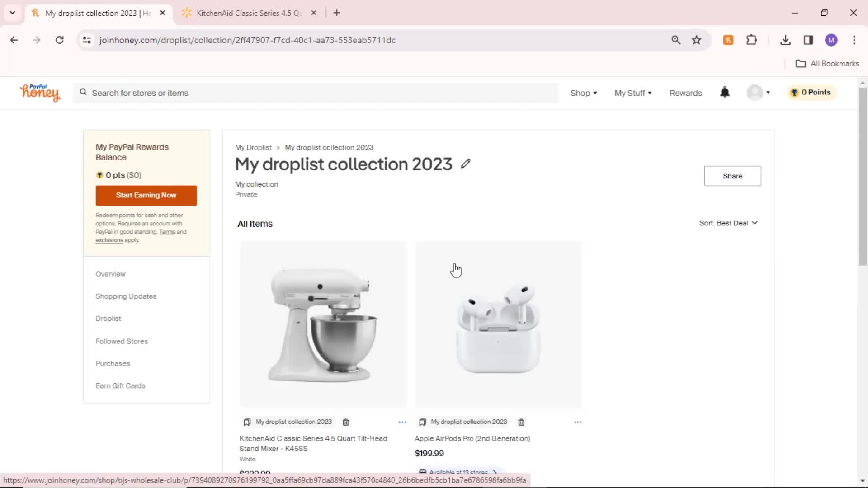The height and width of the screenshot is (488, 868).
Task: Open the Rewards link in header
Action: tap(685, 93)
